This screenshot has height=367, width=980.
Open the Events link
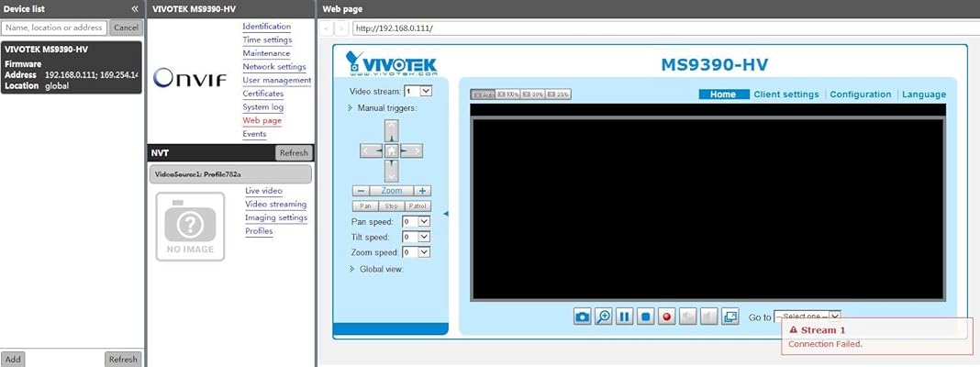tap(254, 134)
